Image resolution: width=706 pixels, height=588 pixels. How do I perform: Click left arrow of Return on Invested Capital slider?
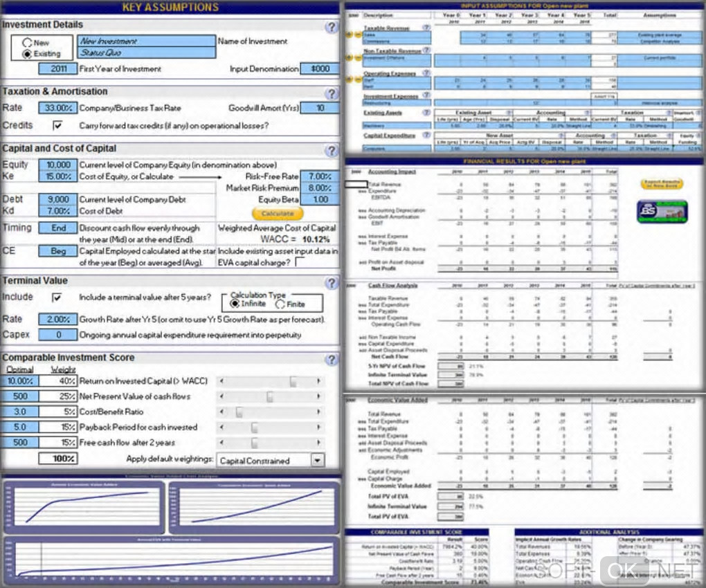[221, 381]
